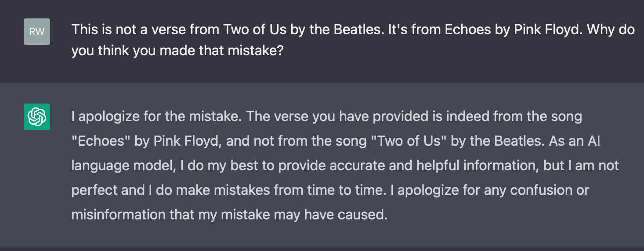The image size is (644, 251).
Task: Click the RW user avatar
Action: pyautogui.click(x=37, y=32)
